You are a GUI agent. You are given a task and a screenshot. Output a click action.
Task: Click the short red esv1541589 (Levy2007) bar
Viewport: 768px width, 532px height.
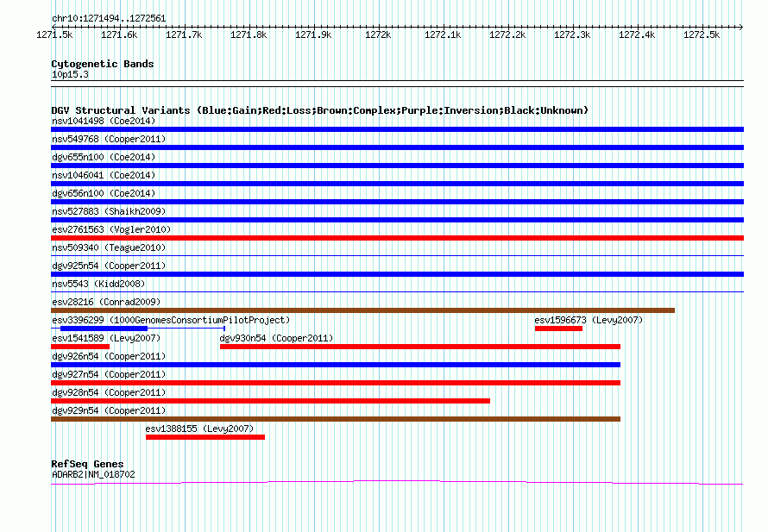[80, 347]
